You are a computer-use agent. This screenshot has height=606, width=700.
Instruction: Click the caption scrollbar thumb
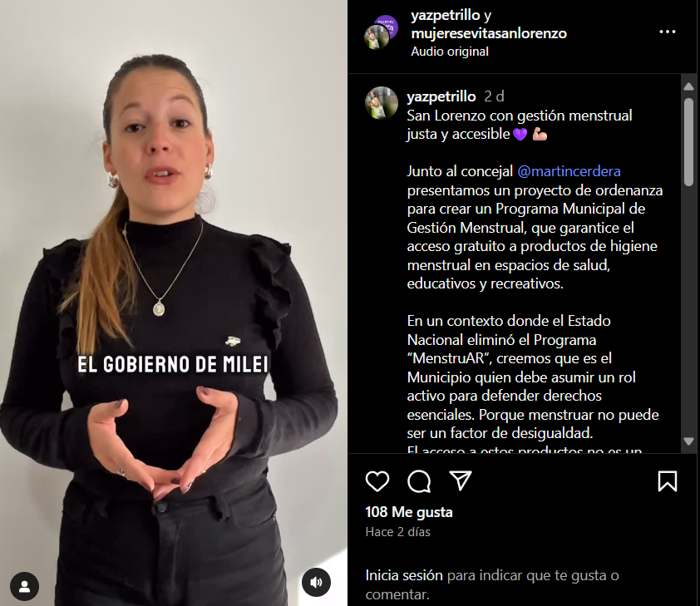pyautogui.click(x=688, y=141)
